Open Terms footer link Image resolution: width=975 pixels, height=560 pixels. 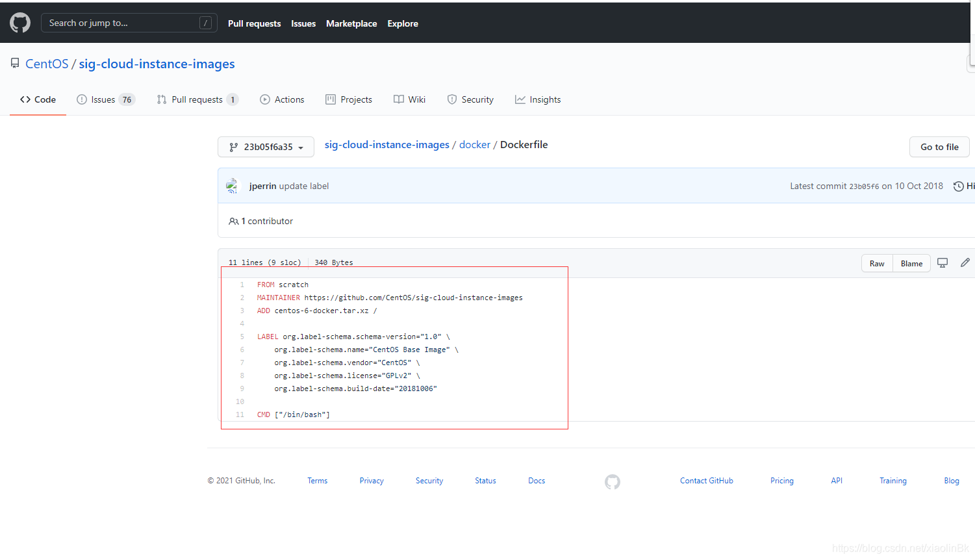tap(317, 481)
